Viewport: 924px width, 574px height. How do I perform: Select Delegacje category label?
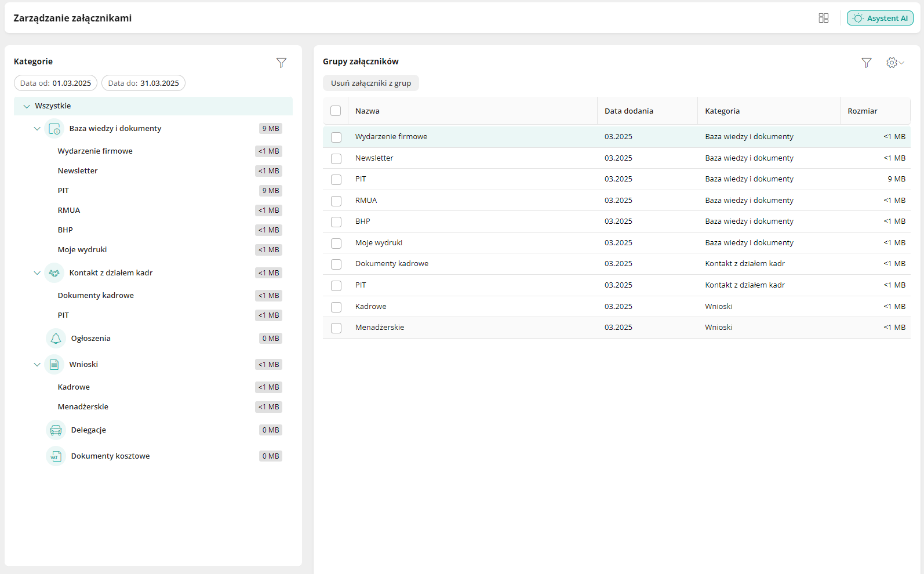89,430
